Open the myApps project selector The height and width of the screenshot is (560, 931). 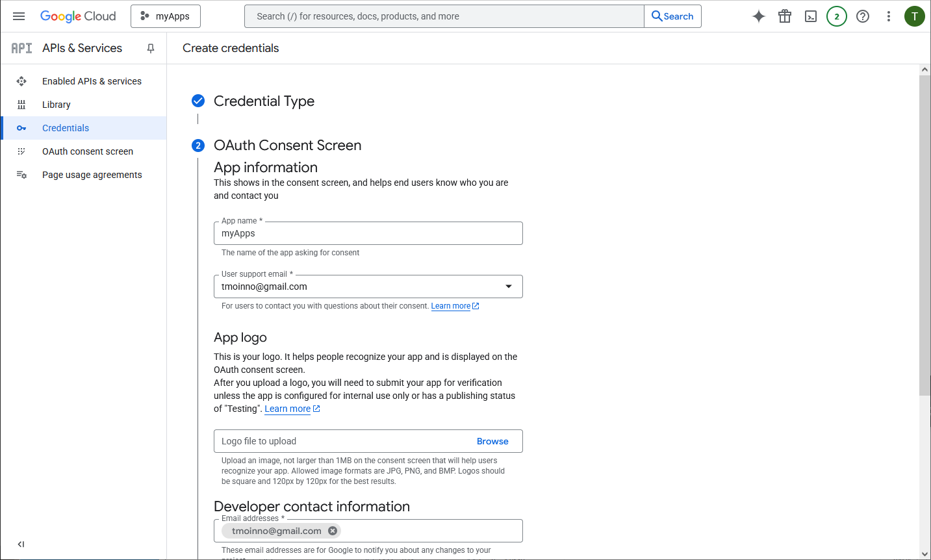click(166, 16)
